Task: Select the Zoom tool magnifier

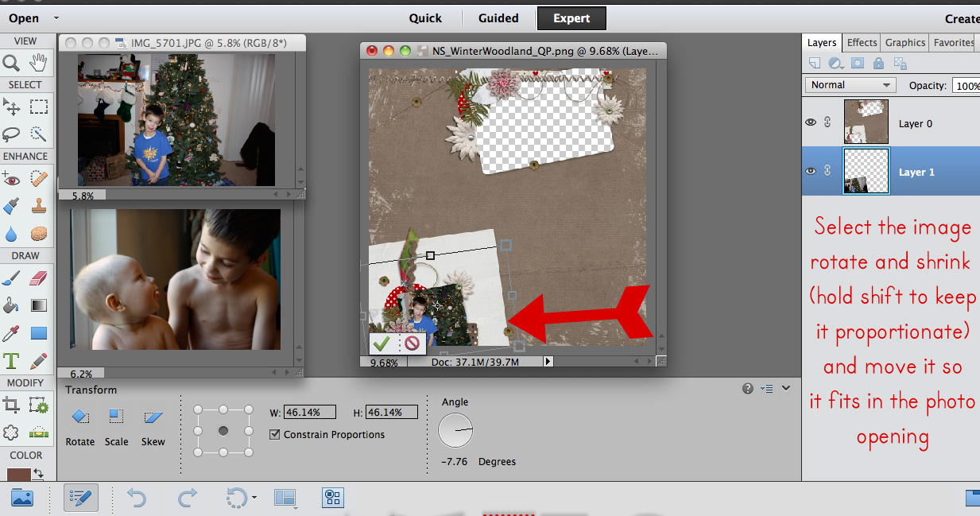Action: (11, 63)
